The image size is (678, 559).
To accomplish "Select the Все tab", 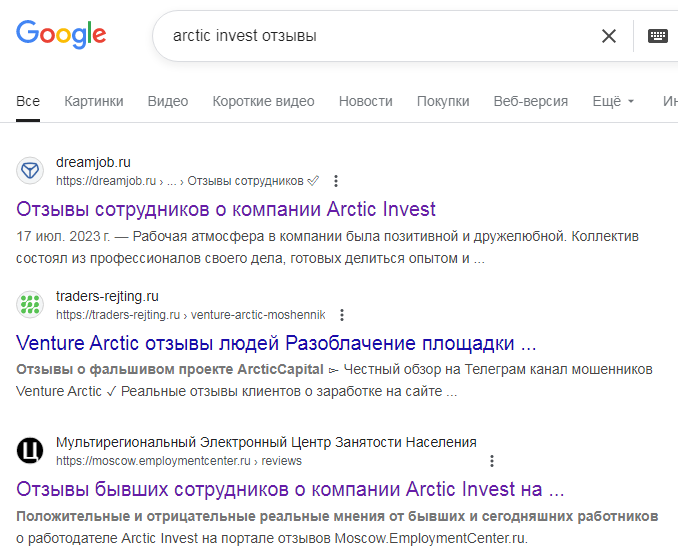I will [x=28, y=101].
